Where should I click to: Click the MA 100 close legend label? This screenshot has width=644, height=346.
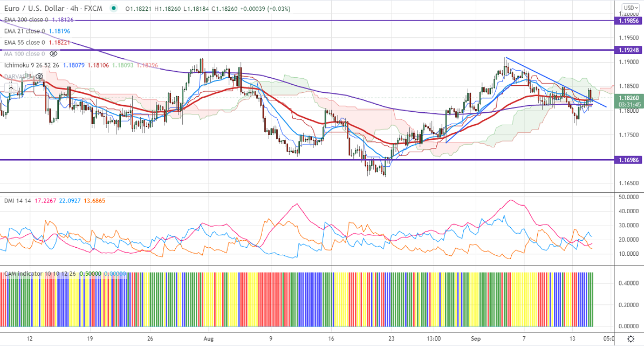[x=24, y=54]
